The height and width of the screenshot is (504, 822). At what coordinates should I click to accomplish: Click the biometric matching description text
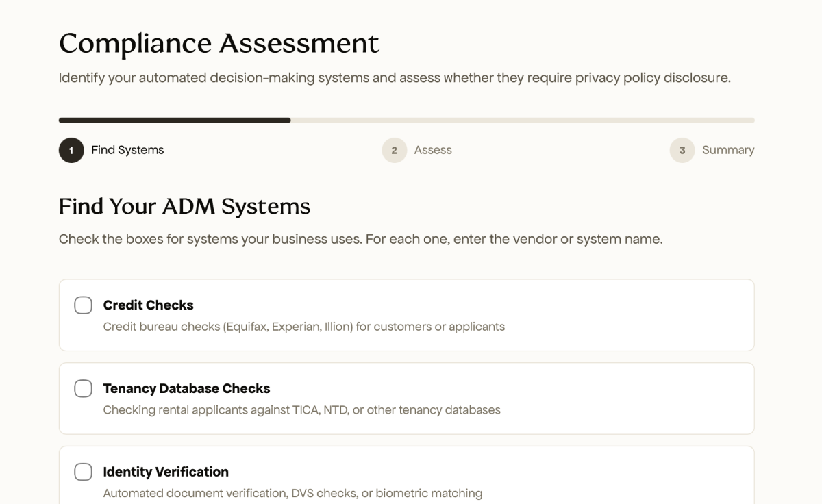(x=292, y=493)
